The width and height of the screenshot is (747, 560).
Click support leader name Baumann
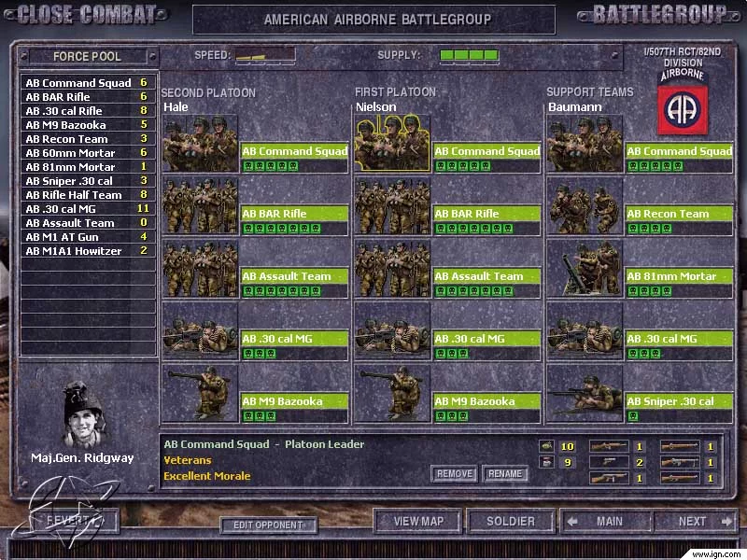[x=575, y=107]
